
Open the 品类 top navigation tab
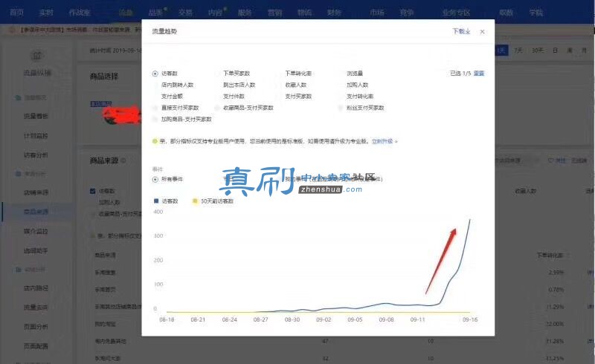point(155,13)
